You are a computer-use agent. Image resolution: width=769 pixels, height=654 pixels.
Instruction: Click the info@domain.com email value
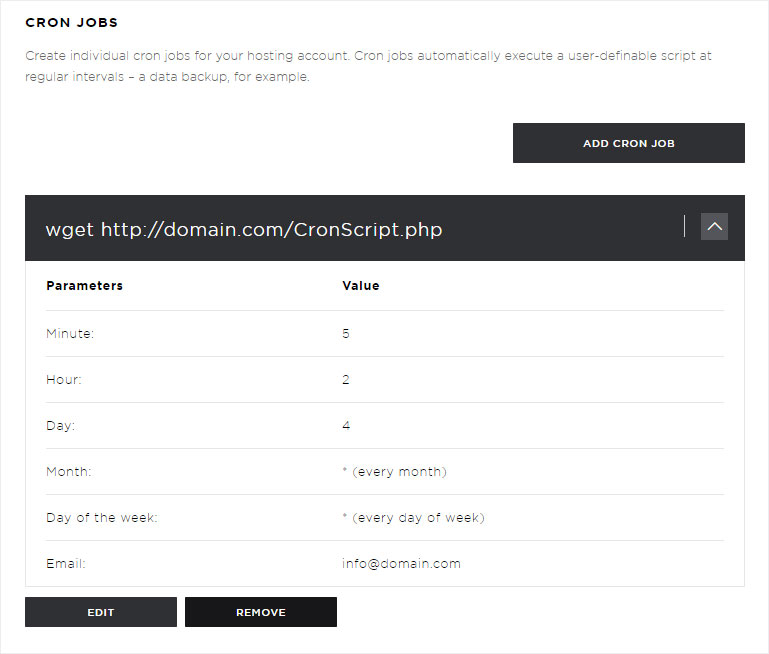point(401,564)
